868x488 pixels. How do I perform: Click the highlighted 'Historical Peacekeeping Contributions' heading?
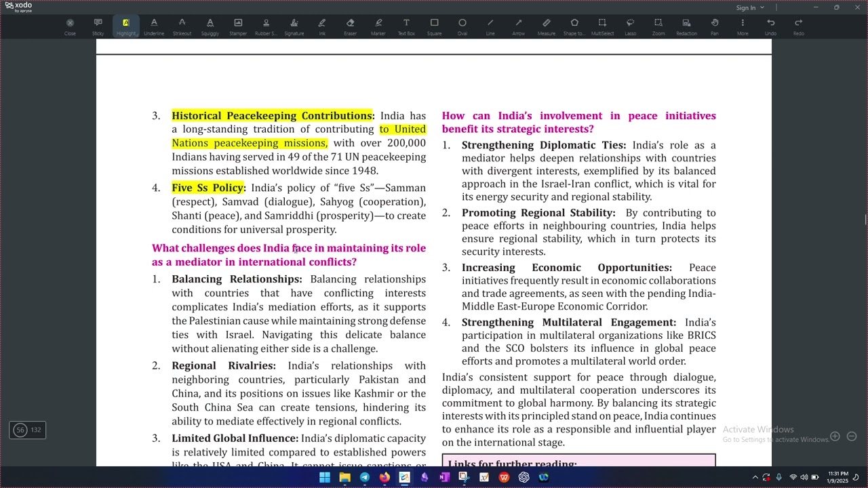click(273, 116)
